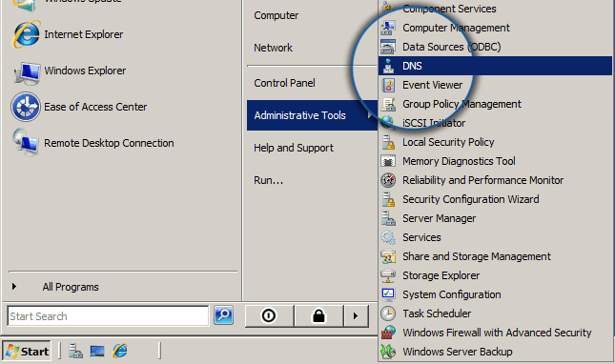The image size is (615, 364).
Task: Select System Configuration text label
Action: [452, 294]
